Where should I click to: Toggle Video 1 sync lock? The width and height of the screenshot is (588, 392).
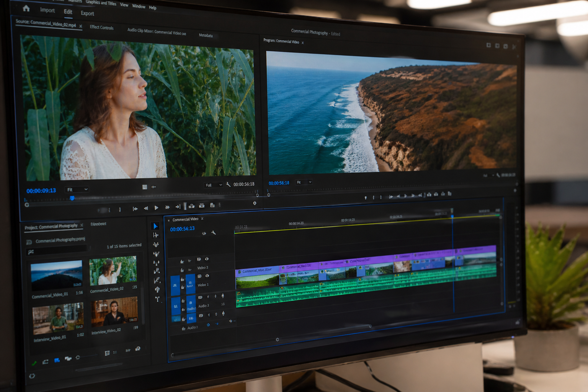click(x=199, y=276)
